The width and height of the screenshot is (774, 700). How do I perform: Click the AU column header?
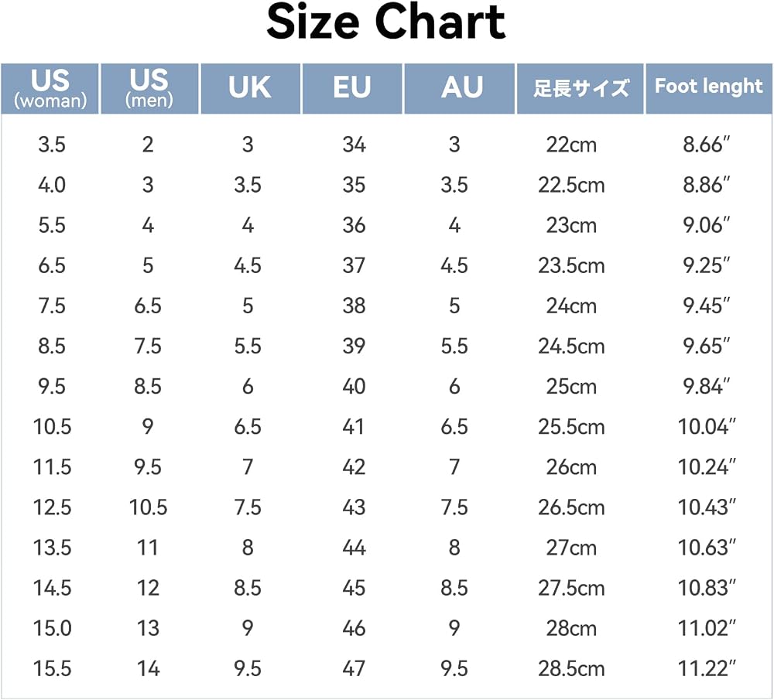[460, 88]
